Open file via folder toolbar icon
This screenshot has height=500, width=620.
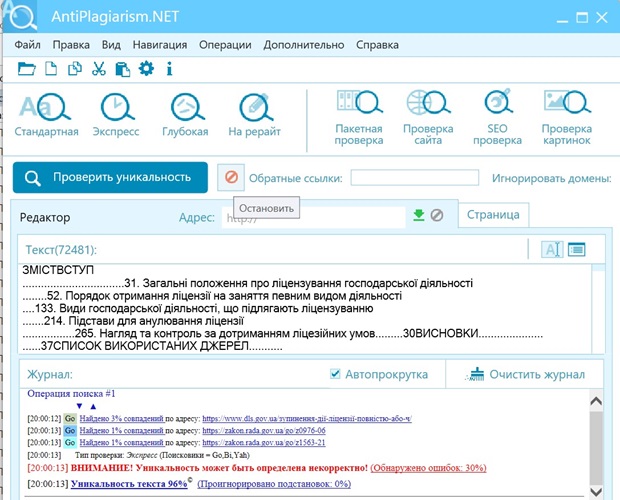(26, 69)
